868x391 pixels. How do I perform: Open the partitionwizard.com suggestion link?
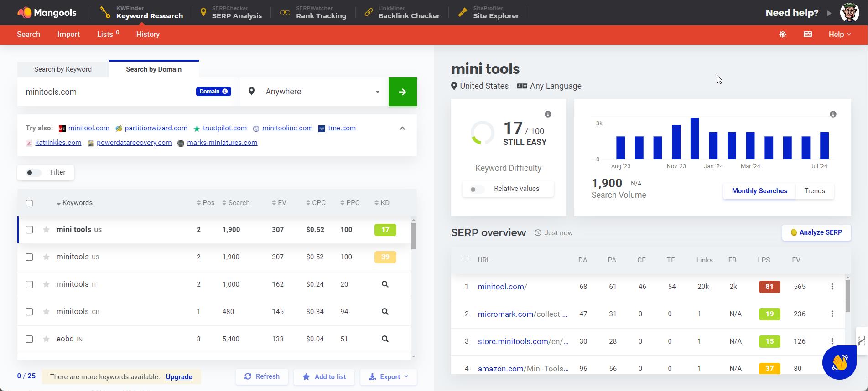[156, 128]
